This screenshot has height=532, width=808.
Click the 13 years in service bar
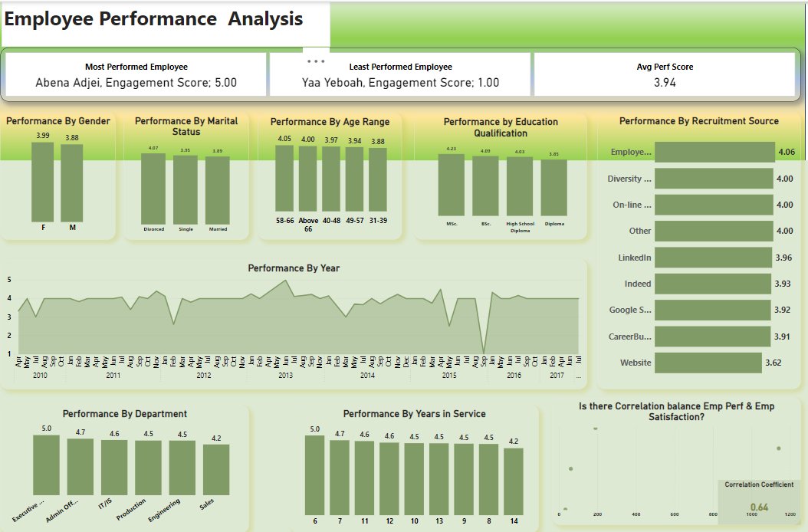point(439,479)
